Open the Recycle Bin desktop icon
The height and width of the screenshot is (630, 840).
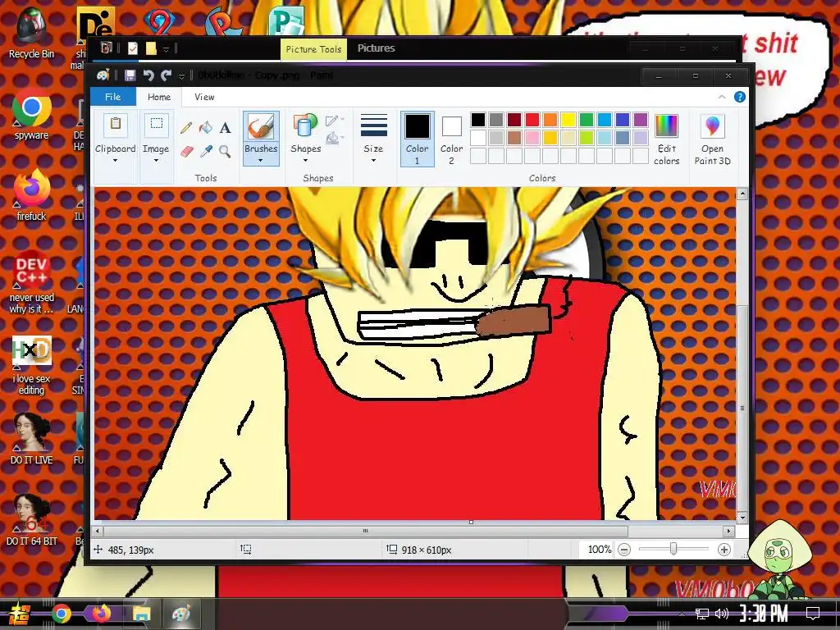[31, 33]
